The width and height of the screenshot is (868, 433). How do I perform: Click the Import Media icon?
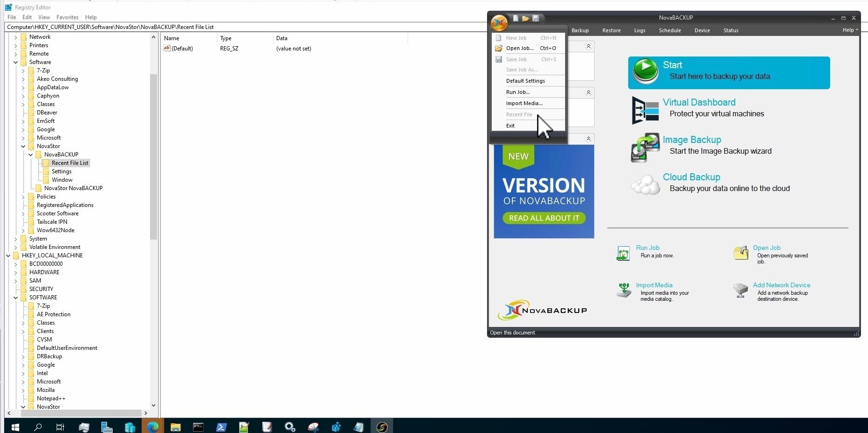point(624,290)
